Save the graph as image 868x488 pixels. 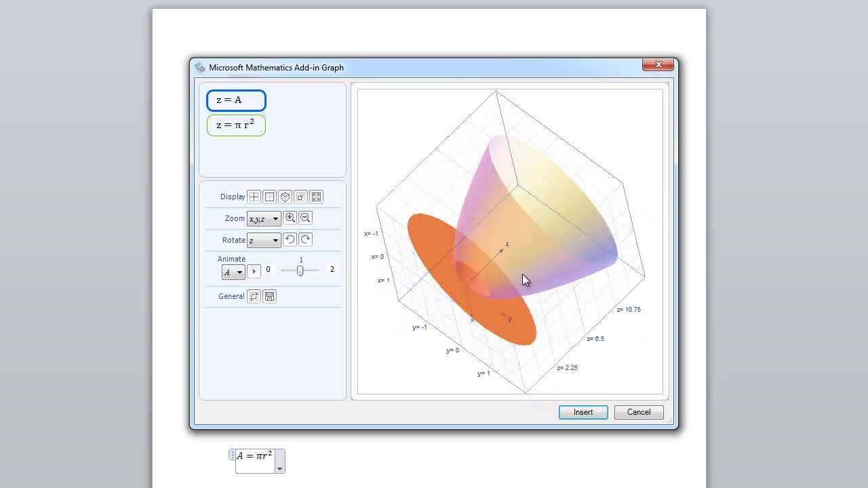[x=269, y=296]
